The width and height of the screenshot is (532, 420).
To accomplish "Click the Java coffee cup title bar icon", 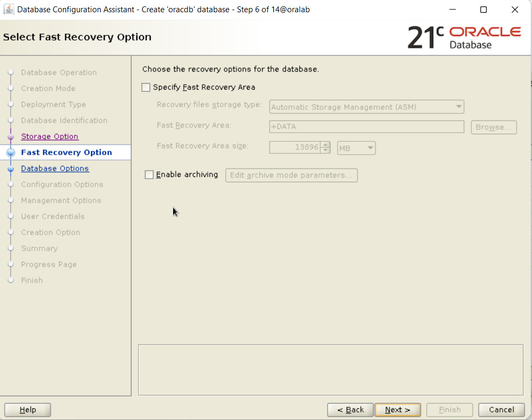I will 8,9.
